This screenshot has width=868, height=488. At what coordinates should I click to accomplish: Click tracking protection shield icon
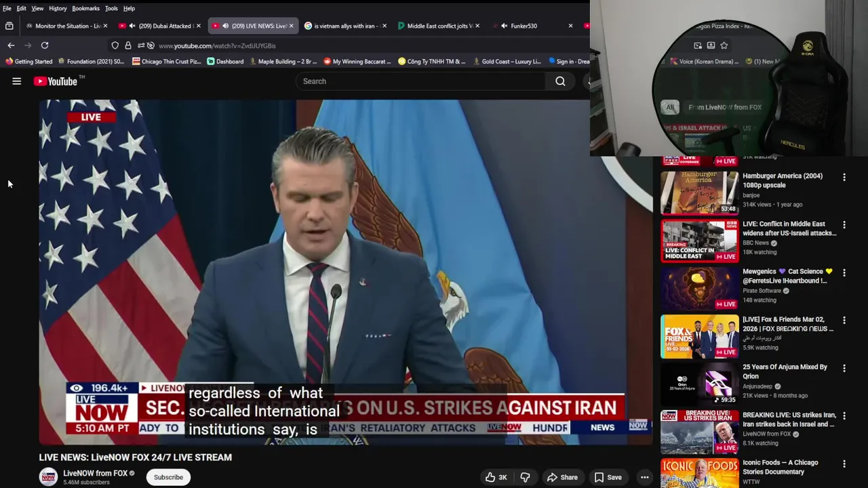coord(115,45)
